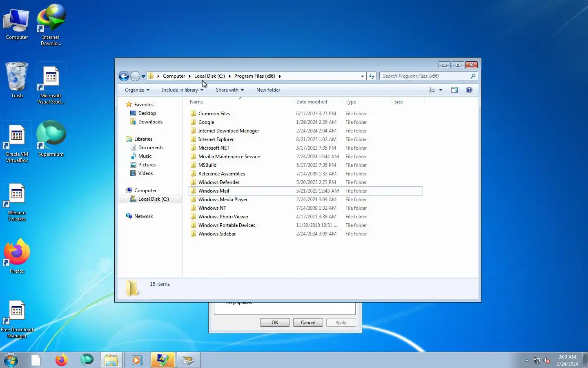Go back using the Back arrow button
This screenshot has width=588, height=368.
(124, 76)
